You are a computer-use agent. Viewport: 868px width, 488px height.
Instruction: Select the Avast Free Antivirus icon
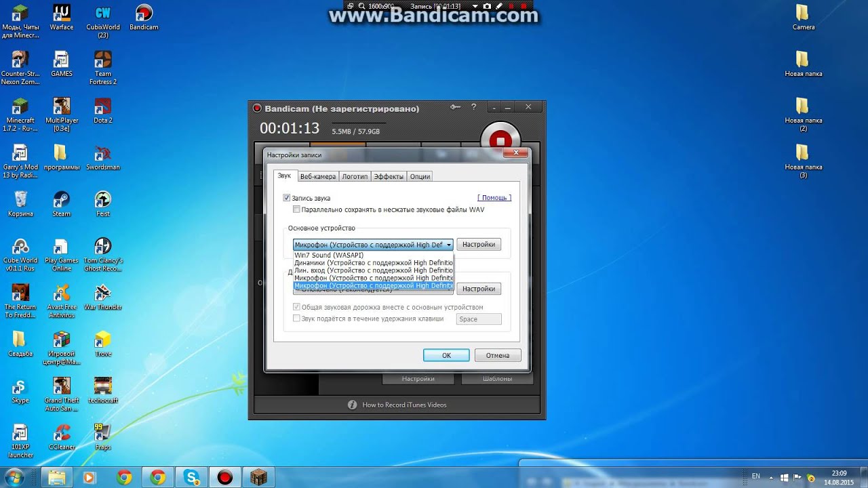coord(61,300)
